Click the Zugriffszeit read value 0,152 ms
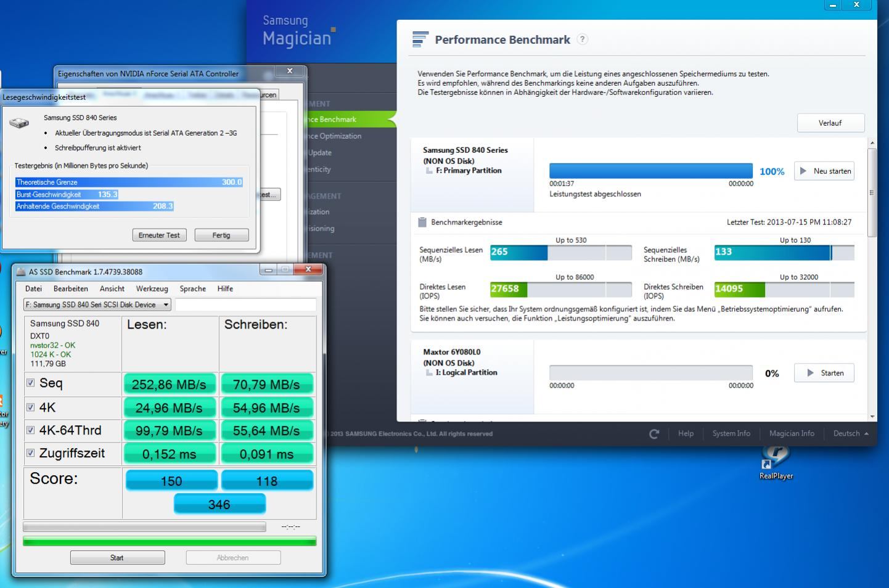Image resolution: width=889 pixels, height=588 pixels. coord(169,454)
